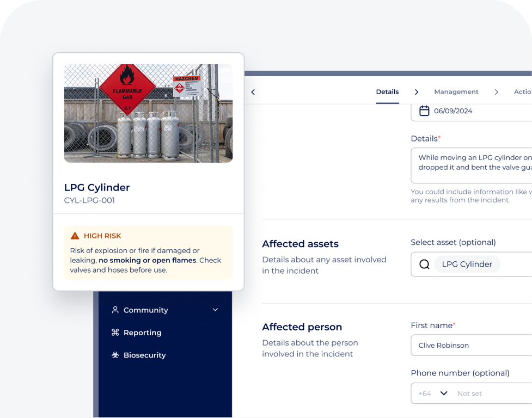Image resolution: width=532 pixels, height=418 pixels.
Task: Collapse the Community navigation section
Action: click(215, 310)
